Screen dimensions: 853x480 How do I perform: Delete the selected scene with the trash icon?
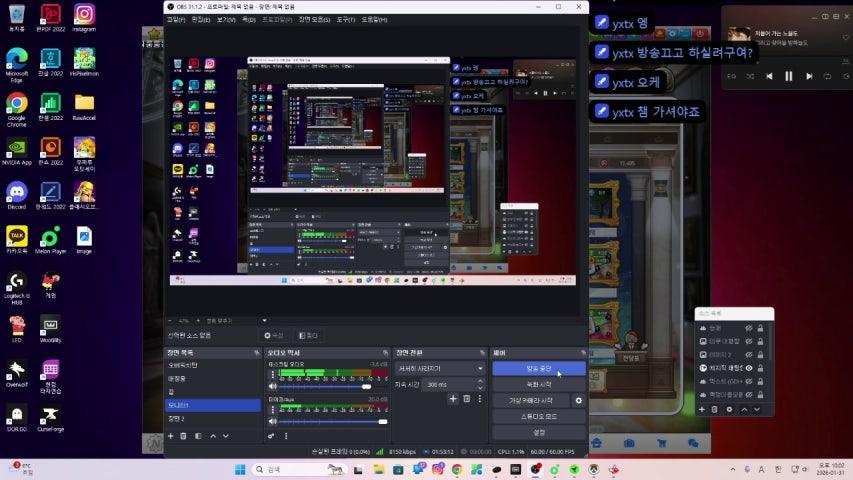pyautogui.click(x=184, y=436)
